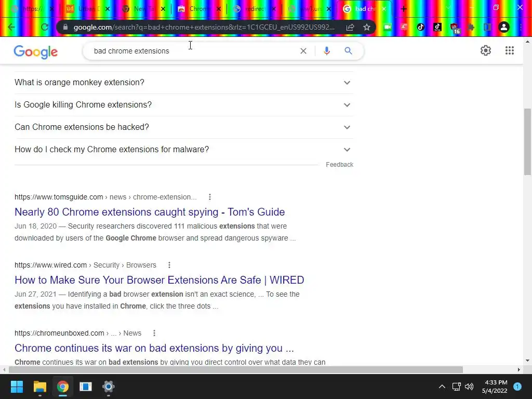This screenshot has height=399, width=532.
Task: Open options dots for tomsguide.com result
Action: (210, 197)
